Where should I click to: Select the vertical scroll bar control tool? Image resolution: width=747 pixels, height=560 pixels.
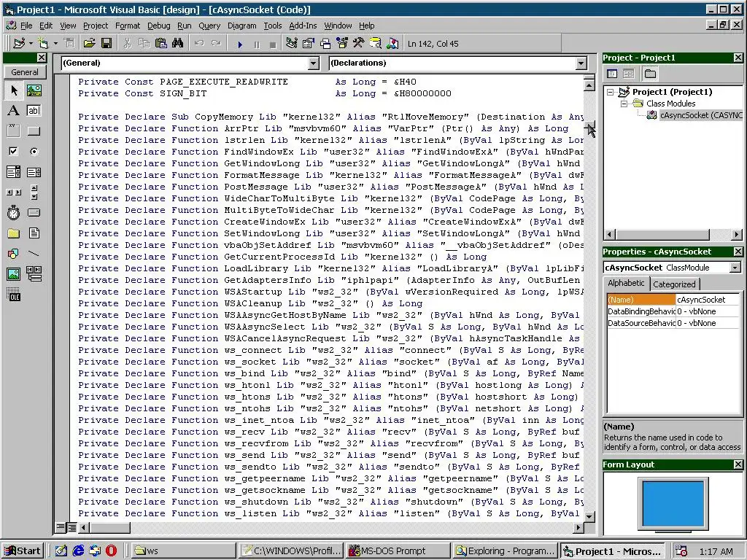[34, 192]
